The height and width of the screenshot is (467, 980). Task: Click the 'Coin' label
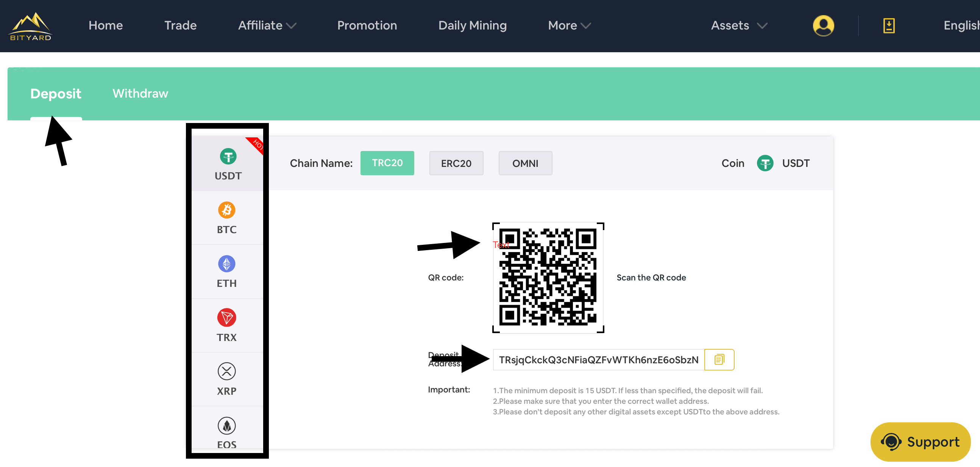(733, 163)
